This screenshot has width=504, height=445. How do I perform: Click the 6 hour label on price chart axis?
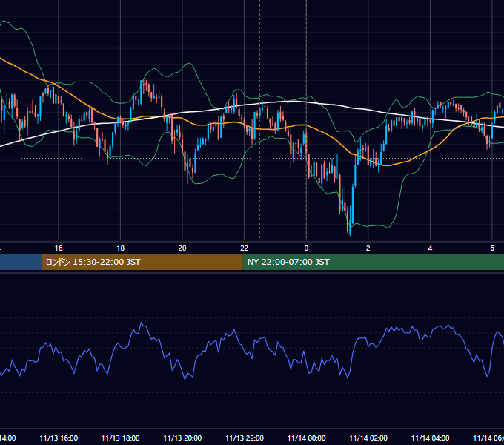point(492,248)
